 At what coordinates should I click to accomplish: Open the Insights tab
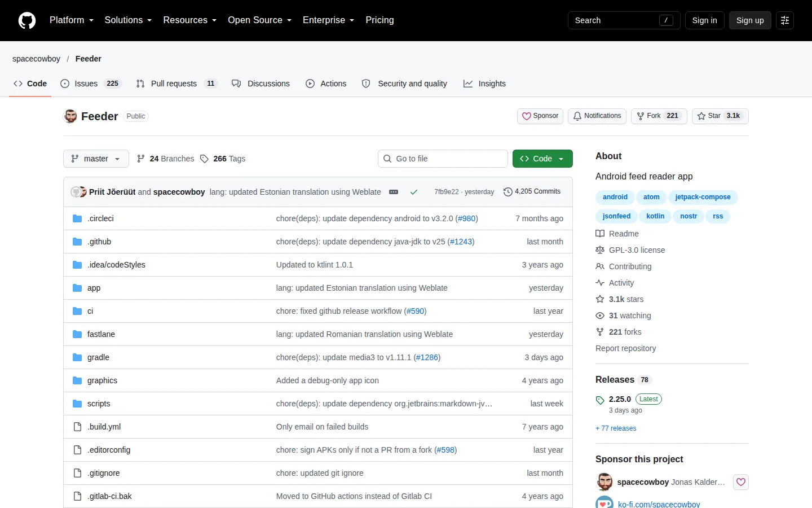(485, 84)
